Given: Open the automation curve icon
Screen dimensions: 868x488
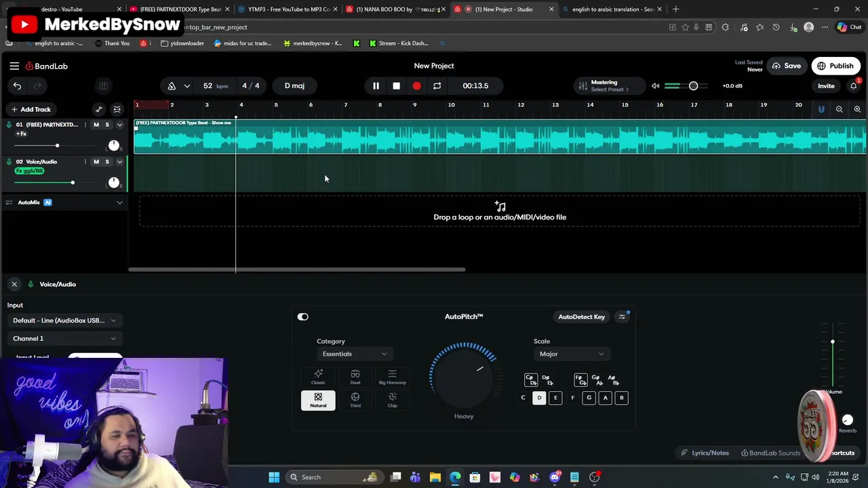Looking at the screenshot, I should pos(99,109).
